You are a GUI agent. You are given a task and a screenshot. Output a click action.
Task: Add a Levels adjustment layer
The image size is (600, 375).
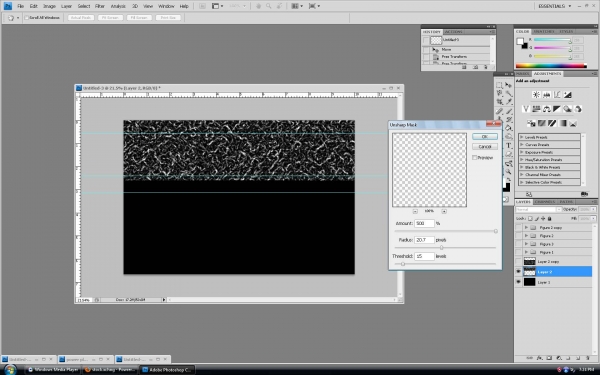(546, 95)
